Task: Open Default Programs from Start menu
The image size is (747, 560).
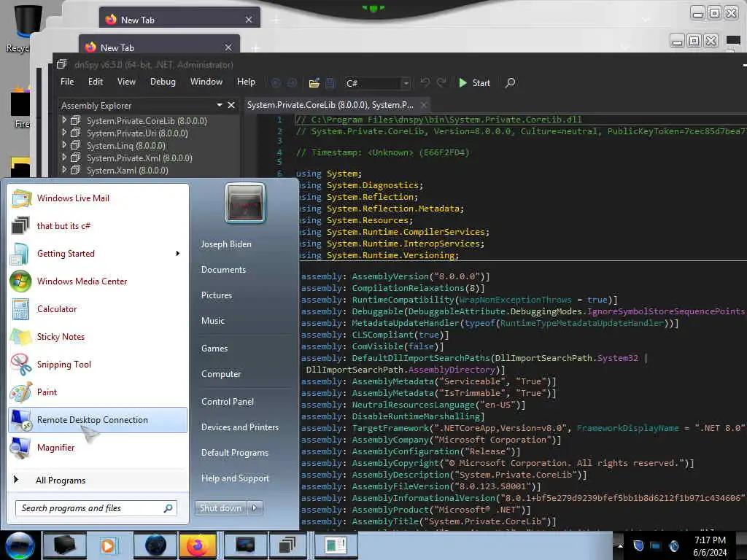Action: [x=235, y=453]
